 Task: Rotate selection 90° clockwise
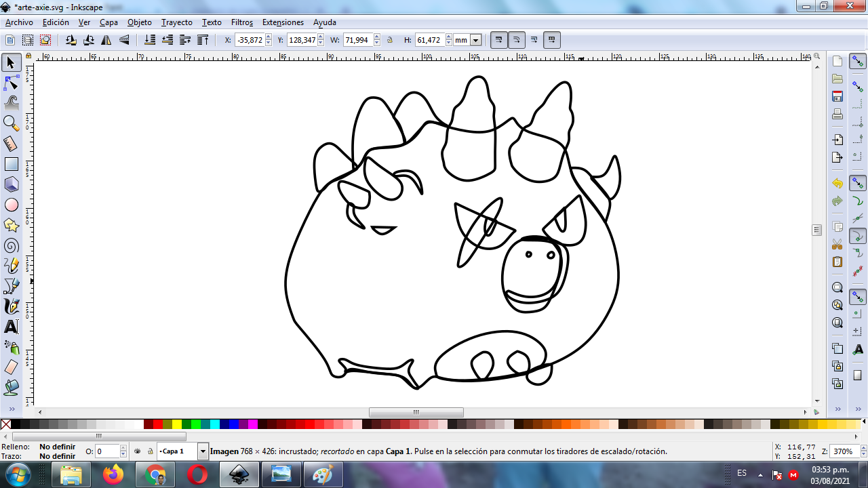tap(89, 41)
